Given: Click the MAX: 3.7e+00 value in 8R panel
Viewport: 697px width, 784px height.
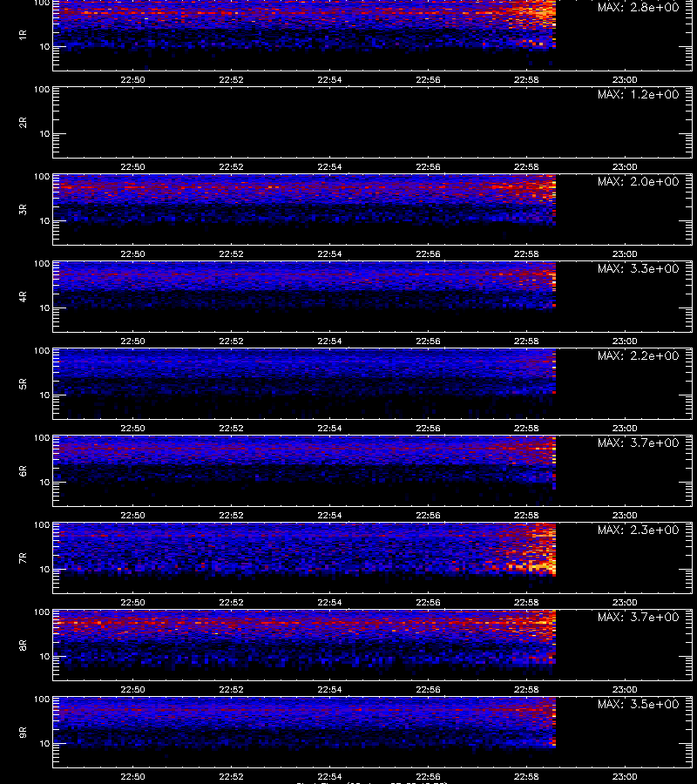Looking at the screenshot, I should [638, 617].
